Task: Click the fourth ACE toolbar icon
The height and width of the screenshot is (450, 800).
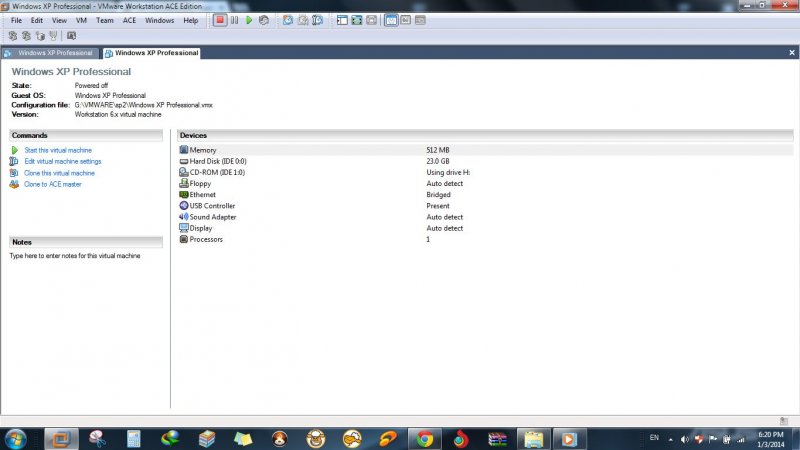Action: [53, 36]
